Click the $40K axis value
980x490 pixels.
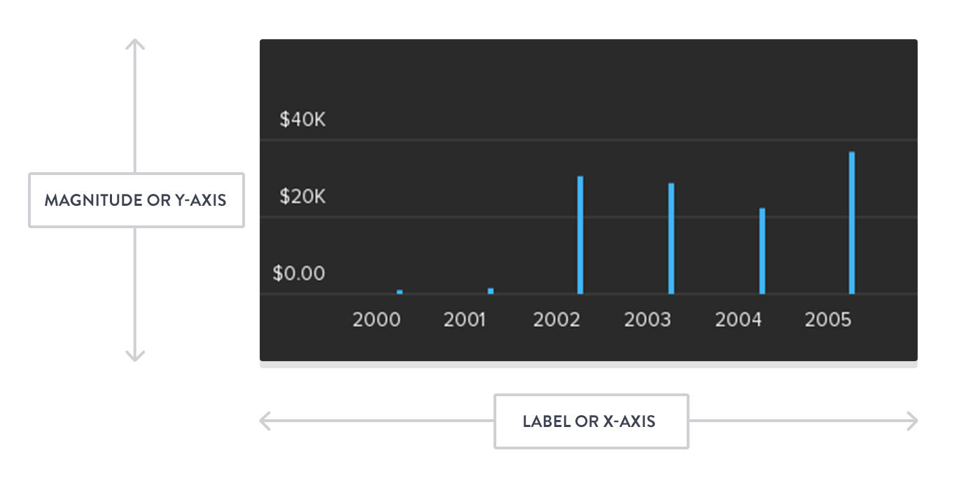302,120
